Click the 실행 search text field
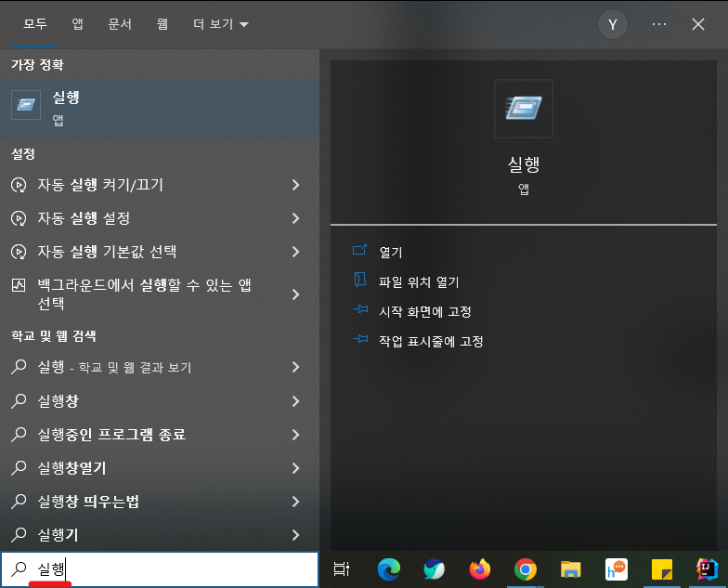The width and height of the screenshot is (728, 588). [160, 568]
